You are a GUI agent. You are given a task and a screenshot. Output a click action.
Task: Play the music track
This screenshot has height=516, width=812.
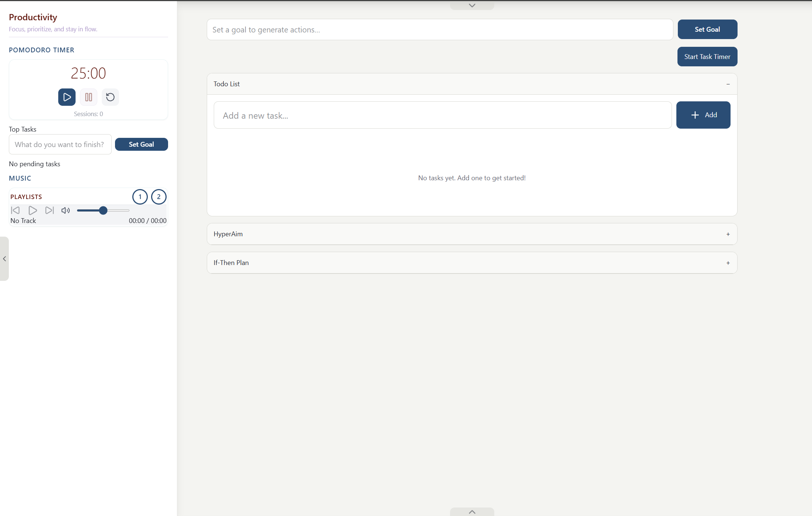32,210
